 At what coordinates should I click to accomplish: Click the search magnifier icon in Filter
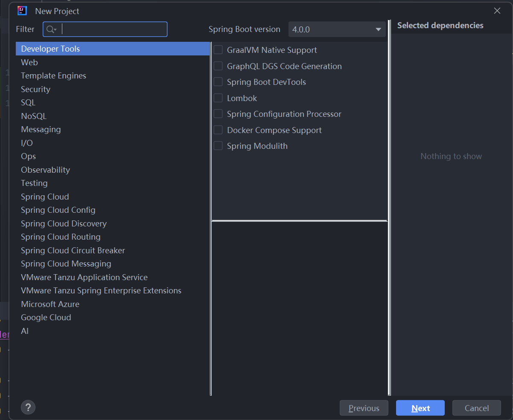(51, 29)
